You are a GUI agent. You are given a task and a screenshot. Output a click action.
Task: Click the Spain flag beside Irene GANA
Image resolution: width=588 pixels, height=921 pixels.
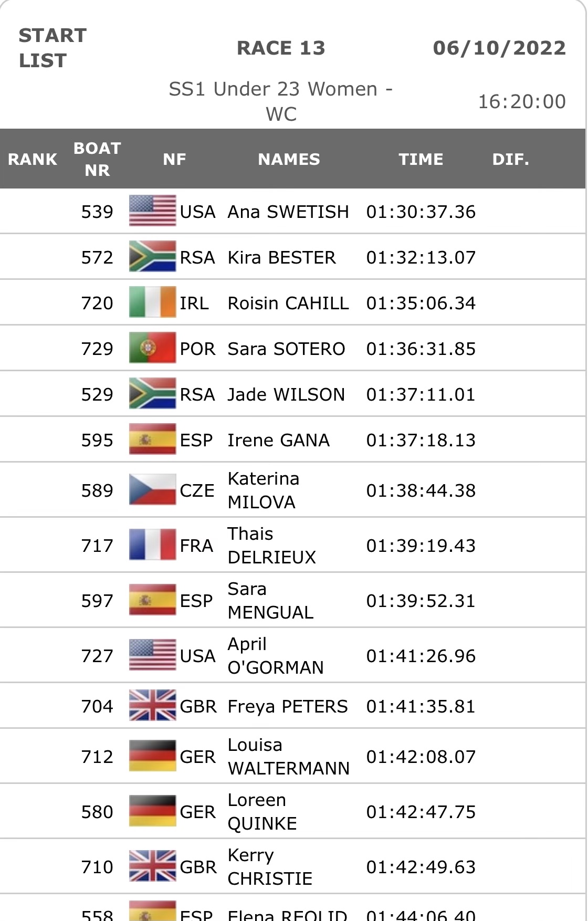point(152,439)
